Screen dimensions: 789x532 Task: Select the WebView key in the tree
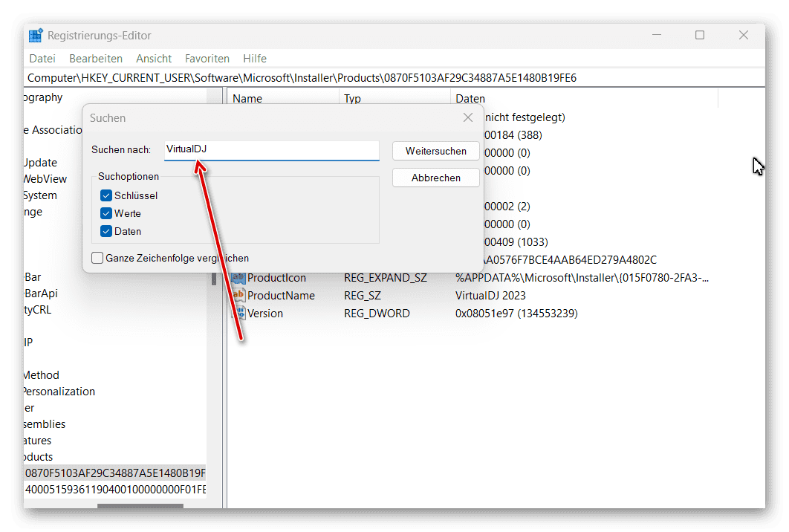tap(45, 178)
